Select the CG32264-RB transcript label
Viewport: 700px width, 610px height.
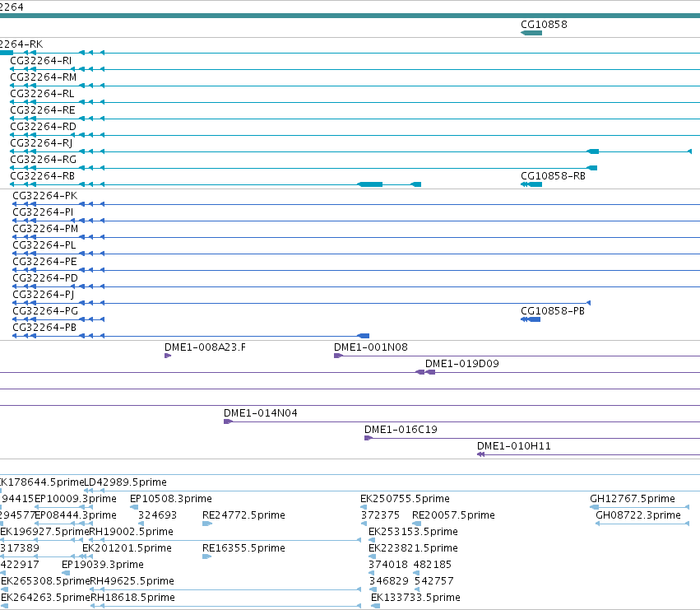(x=43, y=176)
